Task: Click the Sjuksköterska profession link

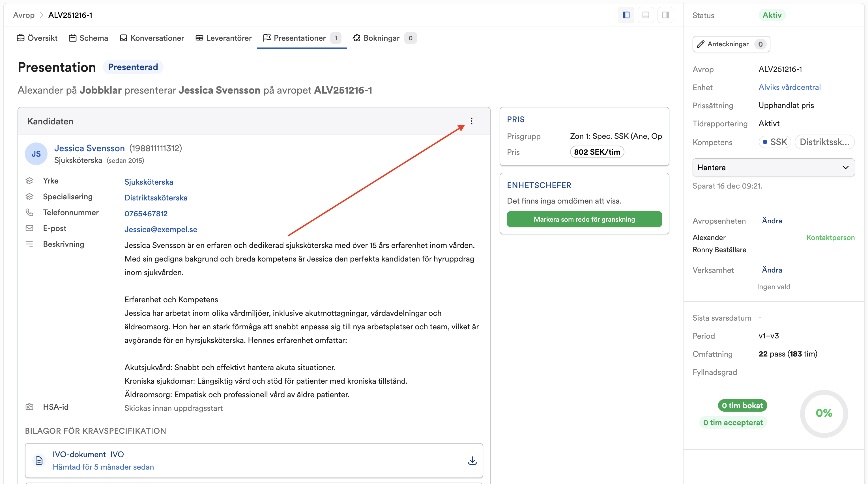Action: tap(149, 182)
